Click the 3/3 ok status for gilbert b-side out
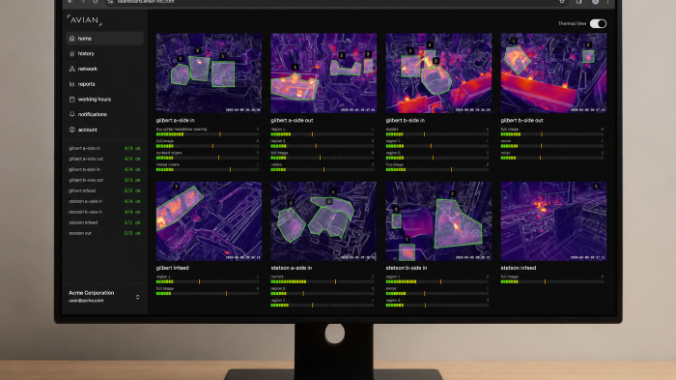Screen dimensions: 676x380 132,180
